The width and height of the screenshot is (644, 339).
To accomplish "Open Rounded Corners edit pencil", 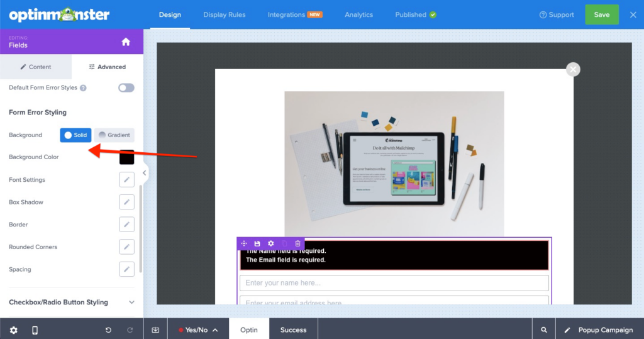I will [126, 247].
